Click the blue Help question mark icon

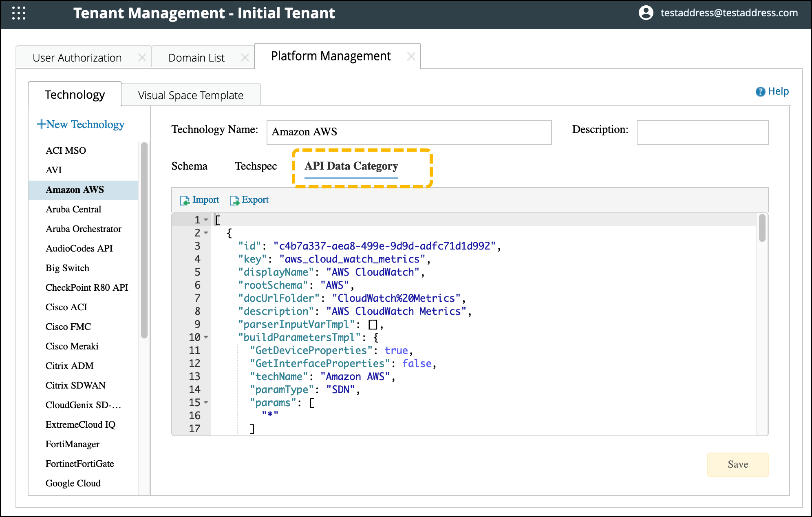[760, 92]
